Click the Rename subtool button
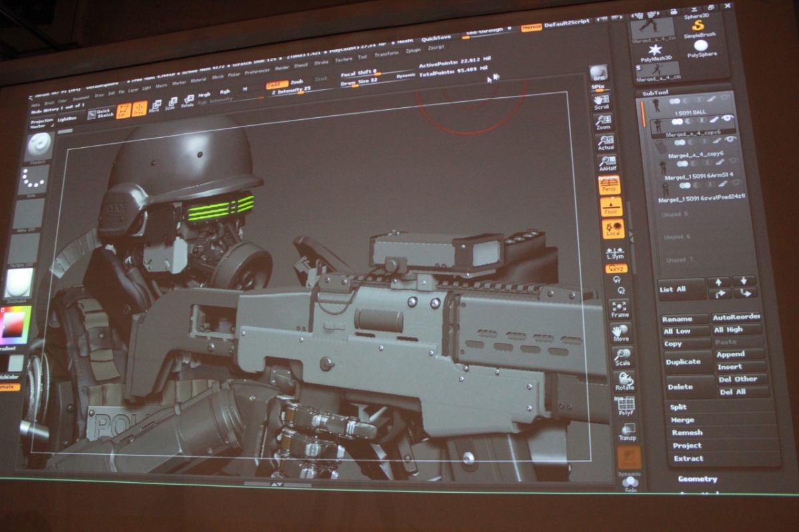 (x=684, y=319)
